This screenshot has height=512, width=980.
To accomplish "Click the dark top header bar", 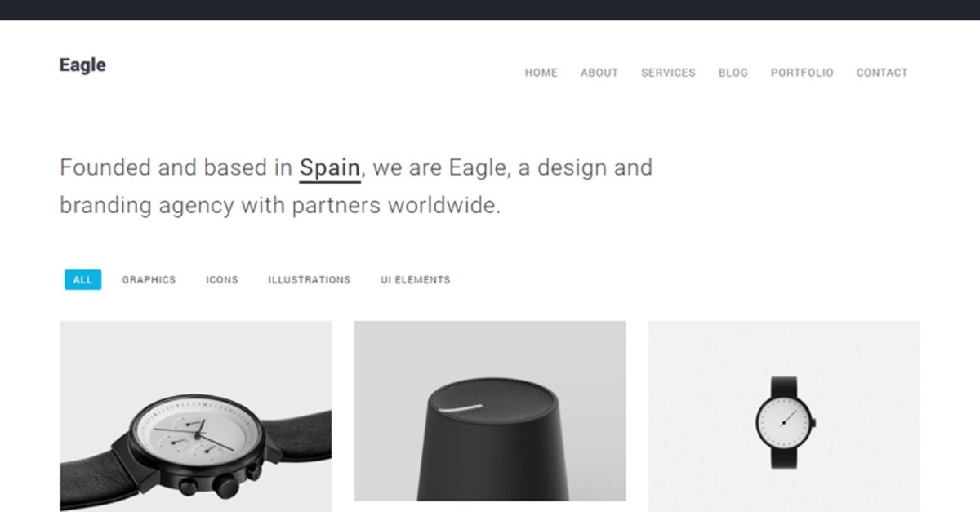I will click(490, 10).
